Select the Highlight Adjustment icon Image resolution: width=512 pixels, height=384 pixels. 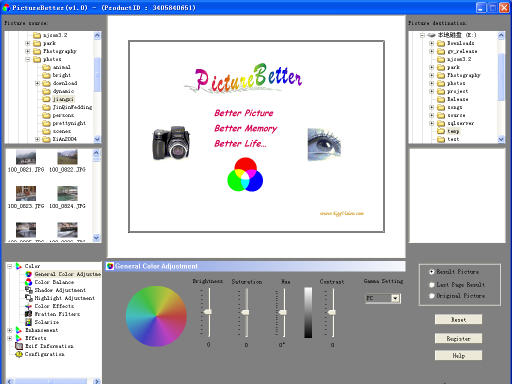pos(29,298)
